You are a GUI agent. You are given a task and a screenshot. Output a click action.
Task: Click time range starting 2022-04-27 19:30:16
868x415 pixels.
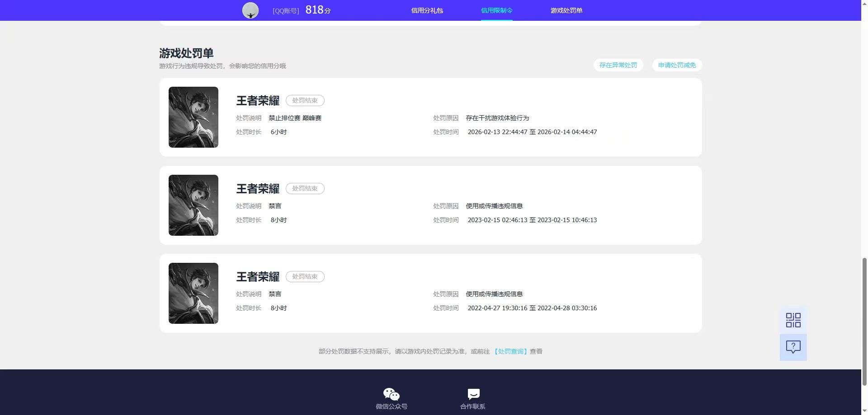pyautogui.click(x=532, y=308)
